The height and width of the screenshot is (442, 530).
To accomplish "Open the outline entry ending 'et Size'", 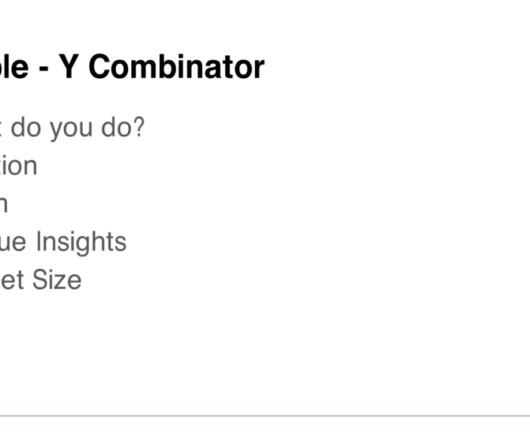I will (x=41, y=280).
